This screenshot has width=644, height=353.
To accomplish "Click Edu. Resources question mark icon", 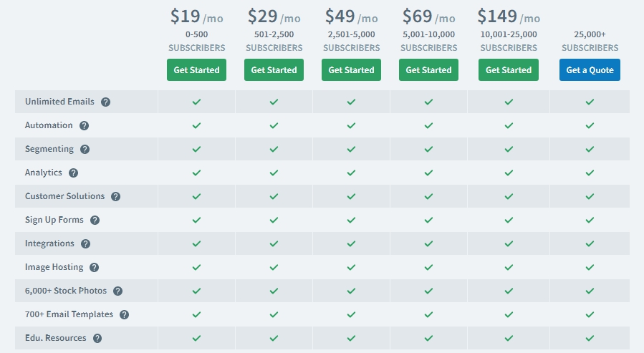I will coord(97,338).
